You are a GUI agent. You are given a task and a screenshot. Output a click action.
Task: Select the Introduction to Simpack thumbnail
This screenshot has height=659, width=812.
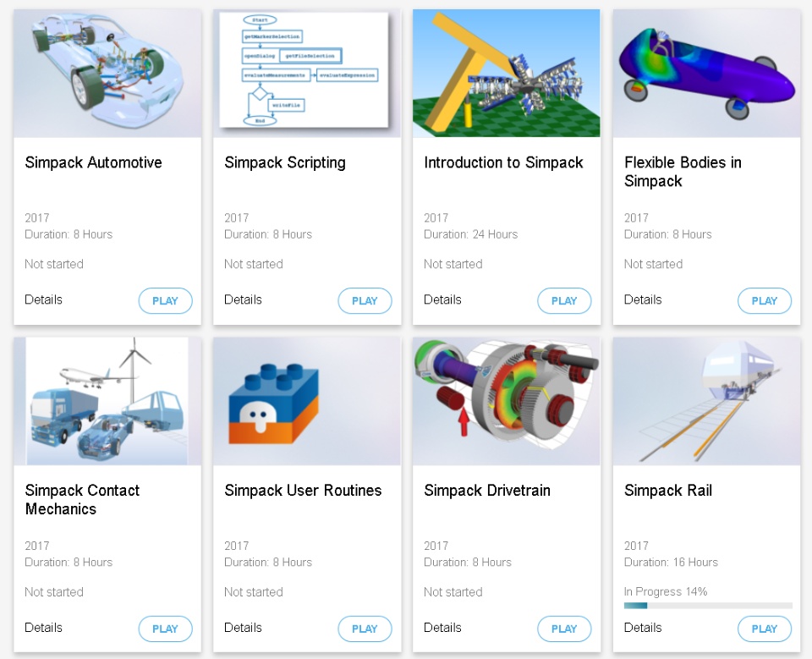point(507,73)
